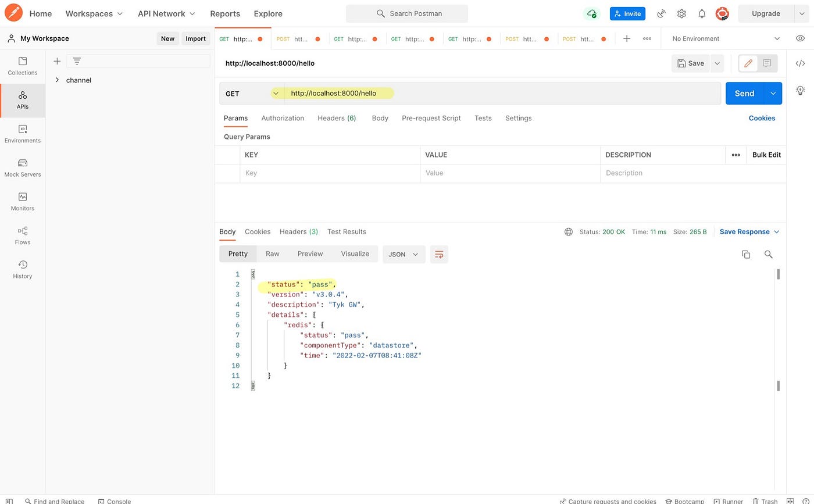The width and height of the screenshot is (814, 504).
Task: Select the Mock Servers sidebar icon
Action: 22,168
